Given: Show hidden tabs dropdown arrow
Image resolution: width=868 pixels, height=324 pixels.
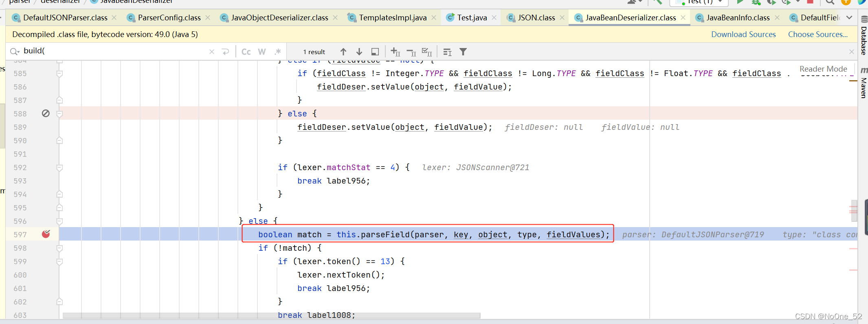Looking at the screenshot, I should [x=849, y=18].
